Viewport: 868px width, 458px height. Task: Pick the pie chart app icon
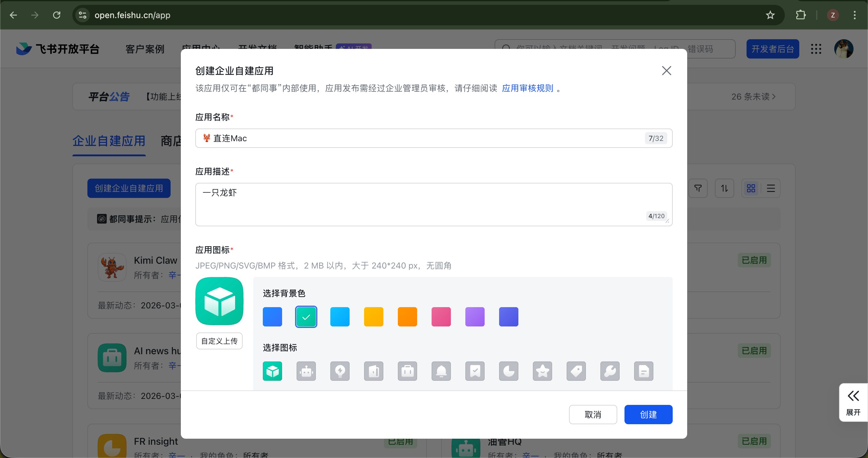[x=508, y=371]
